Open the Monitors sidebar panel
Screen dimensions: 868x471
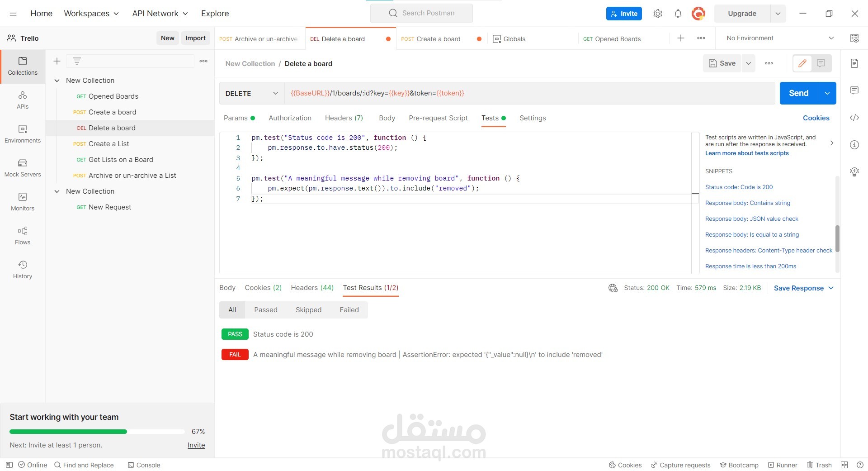tap(23, 202)
